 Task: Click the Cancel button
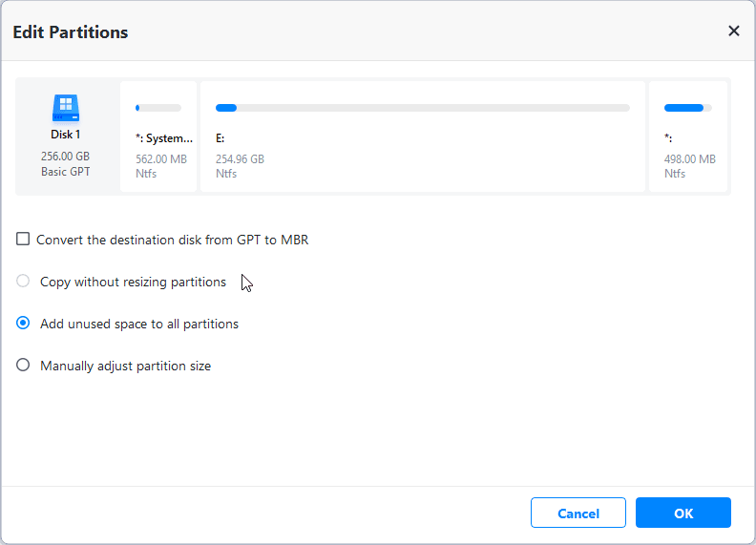click(x=577, y=514)
